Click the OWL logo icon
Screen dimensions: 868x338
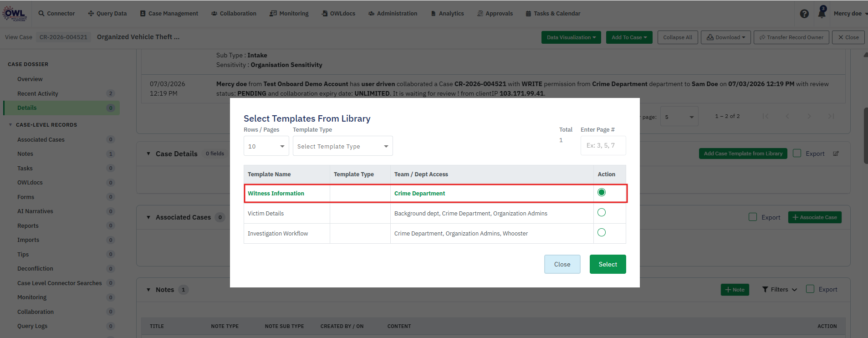(15, 13)
